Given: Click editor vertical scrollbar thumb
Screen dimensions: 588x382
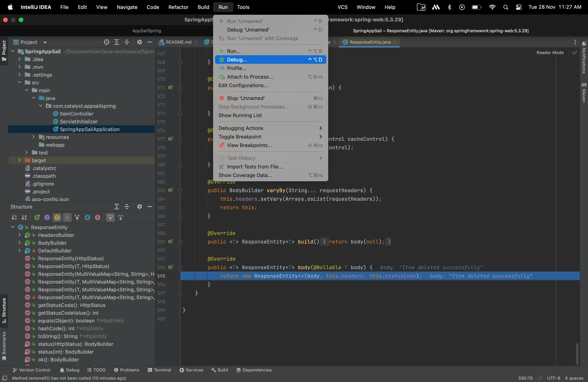Looking at the screenshot, I should (577, 353).
